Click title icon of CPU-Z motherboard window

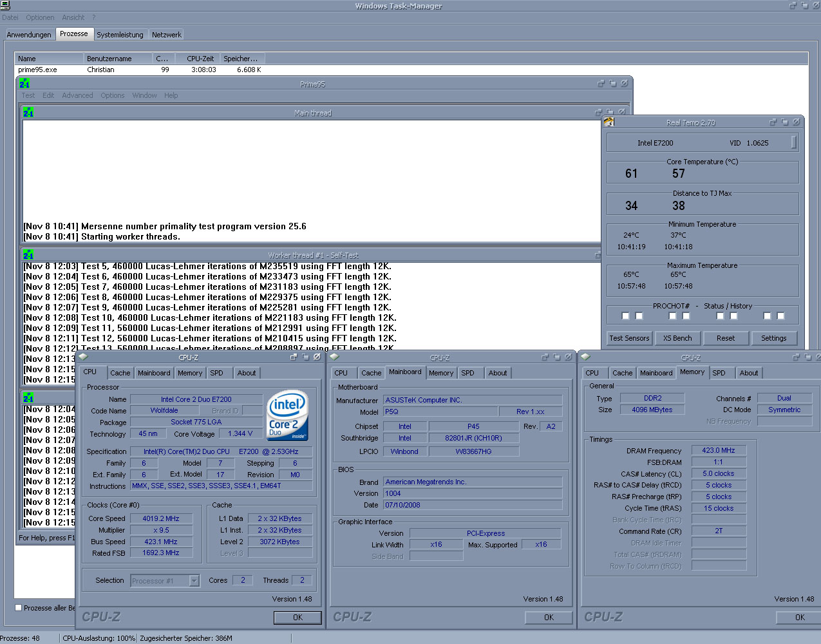pyautogui.click(x=334, y=357)
